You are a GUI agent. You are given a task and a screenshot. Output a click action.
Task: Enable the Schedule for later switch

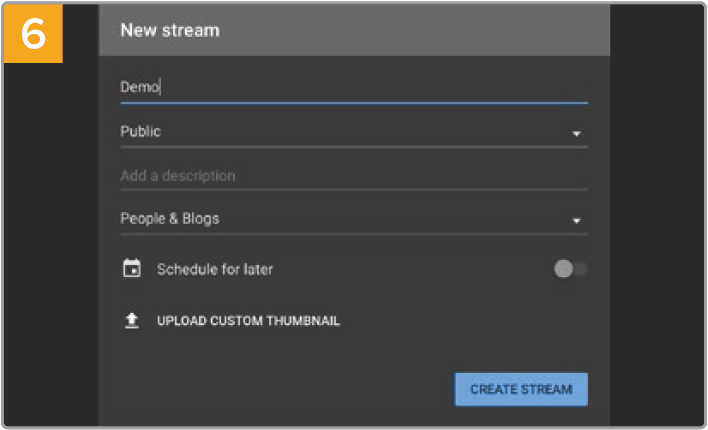570,269
